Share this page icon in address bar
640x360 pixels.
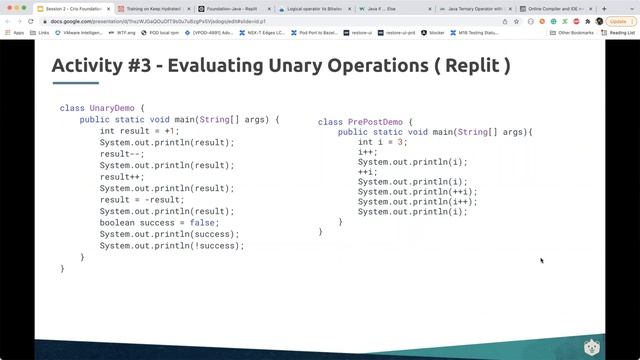coord(505,21)
